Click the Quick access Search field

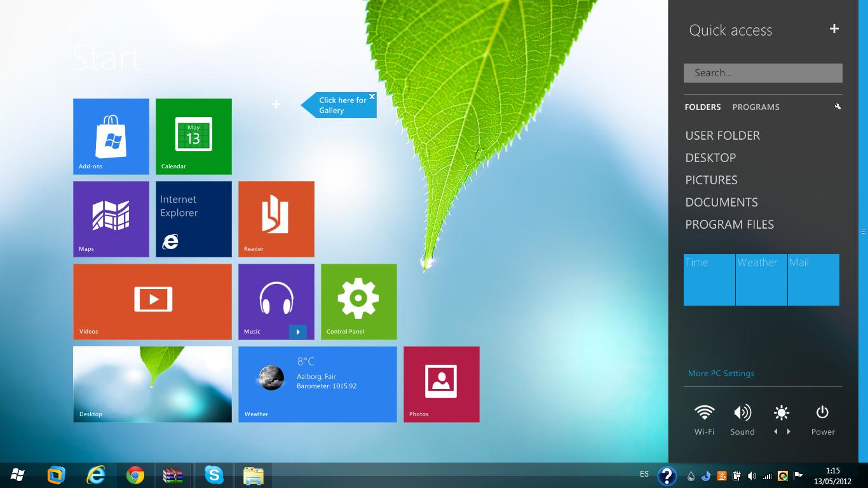tap(763, 73)
